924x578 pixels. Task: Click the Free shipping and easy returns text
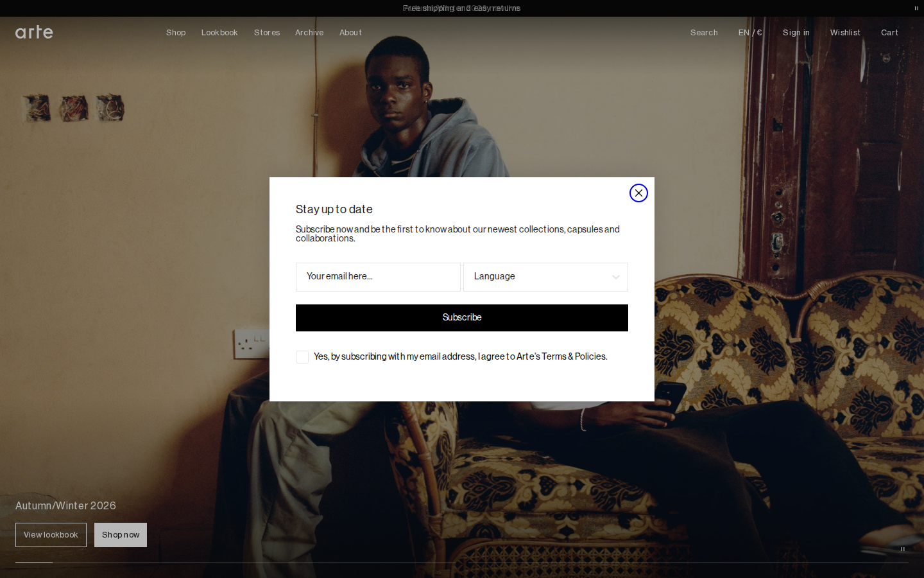(x=462, y=8)
